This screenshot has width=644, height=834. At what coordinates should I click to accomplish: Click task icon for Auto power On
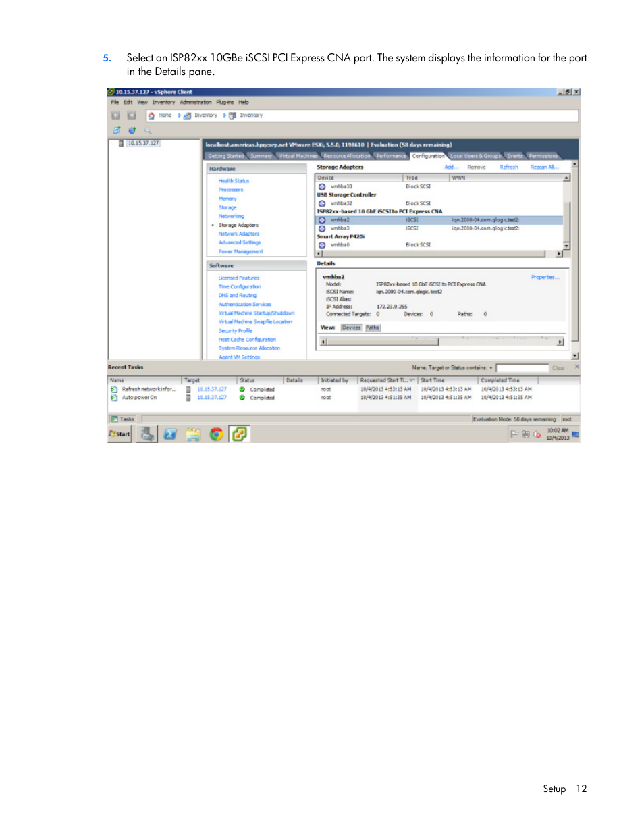(114, 398)
